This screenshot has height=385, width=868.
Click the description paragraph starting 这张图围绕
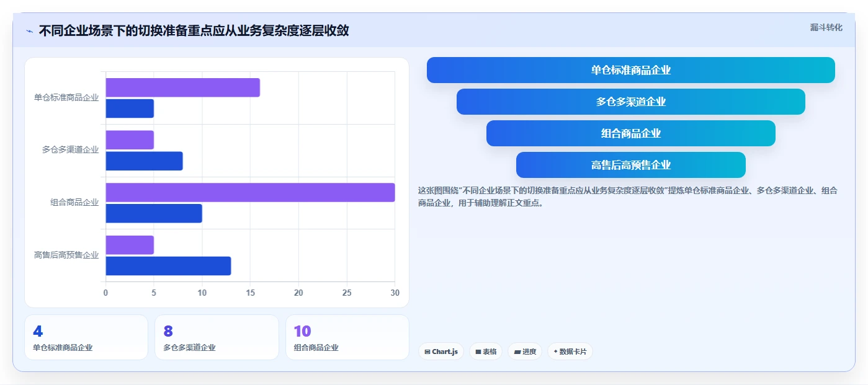628,197
